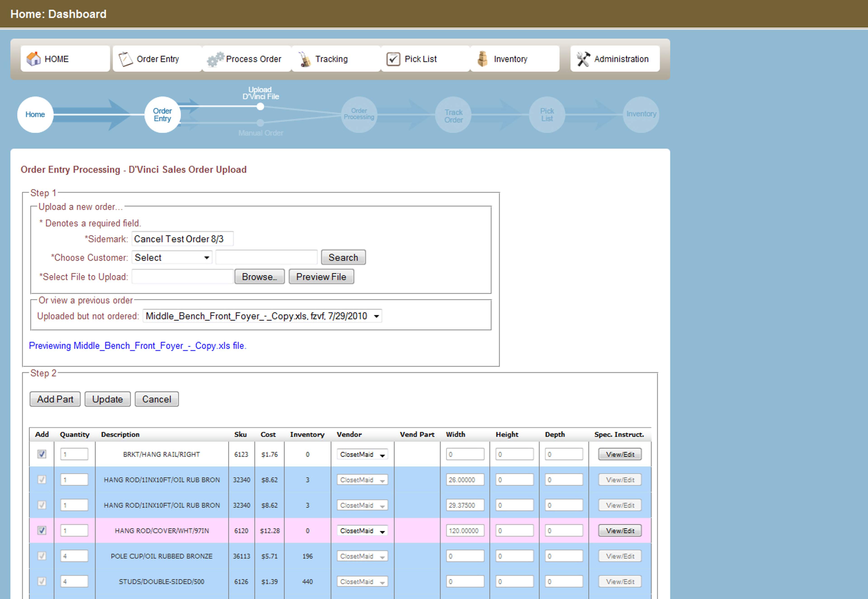Click View/Edit for BRKT/HANG RAIL/RIGHT
Viewport: 868px width, 599px height.
tap(620, 454)
